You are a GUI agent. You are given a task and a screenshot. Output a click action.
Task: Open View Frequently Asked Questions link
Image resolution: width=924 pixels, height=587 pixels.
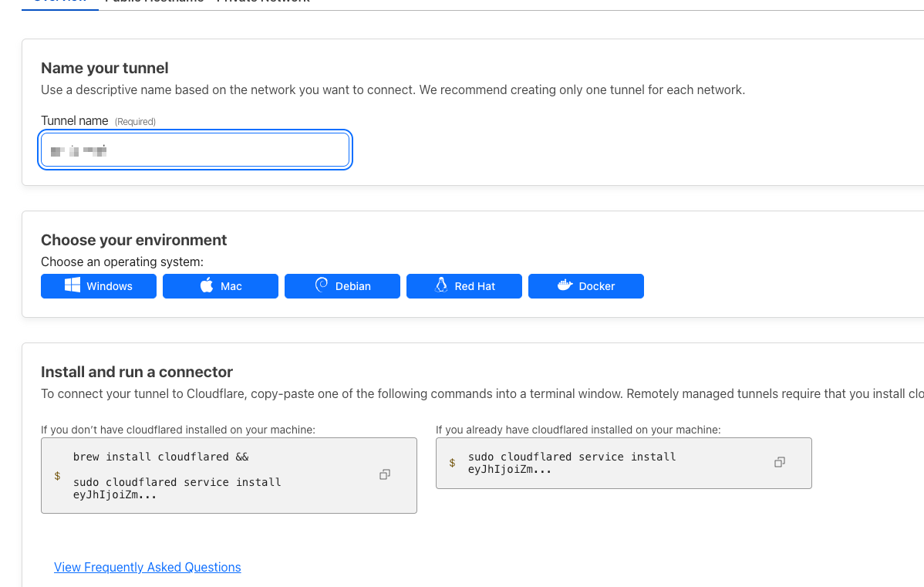tap(147, 567)
